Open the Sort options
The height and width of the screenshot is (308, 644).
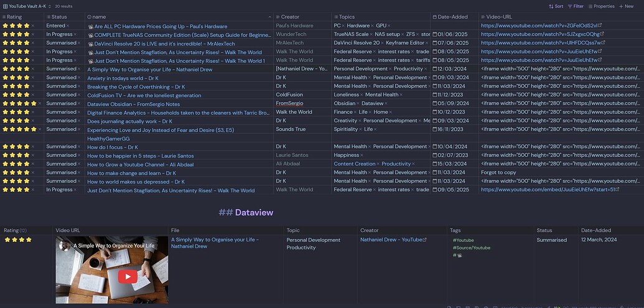[x=556, y=6]
